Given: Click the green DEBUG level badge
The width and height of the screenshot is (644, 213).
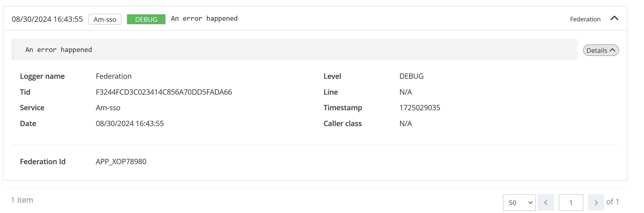Looking at the screenshot, I should tap(146, 19).
